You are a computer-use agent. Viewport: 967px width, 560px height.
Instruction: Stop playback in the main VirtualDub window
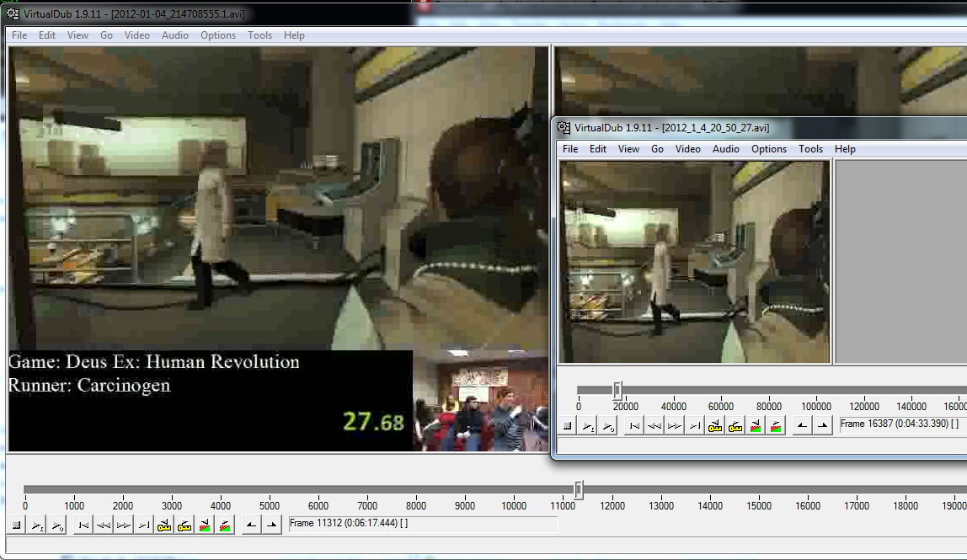tap(17, 525)
